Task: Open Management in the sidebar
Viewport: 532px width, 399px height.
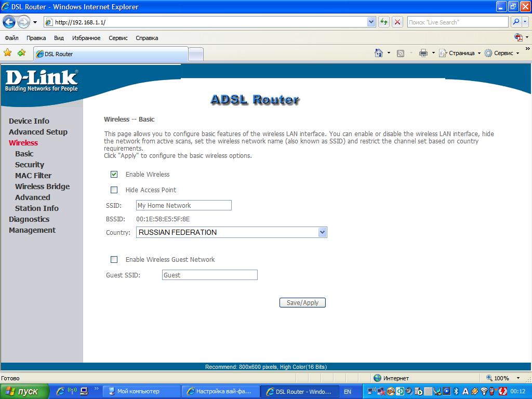Action: (32, 230)
